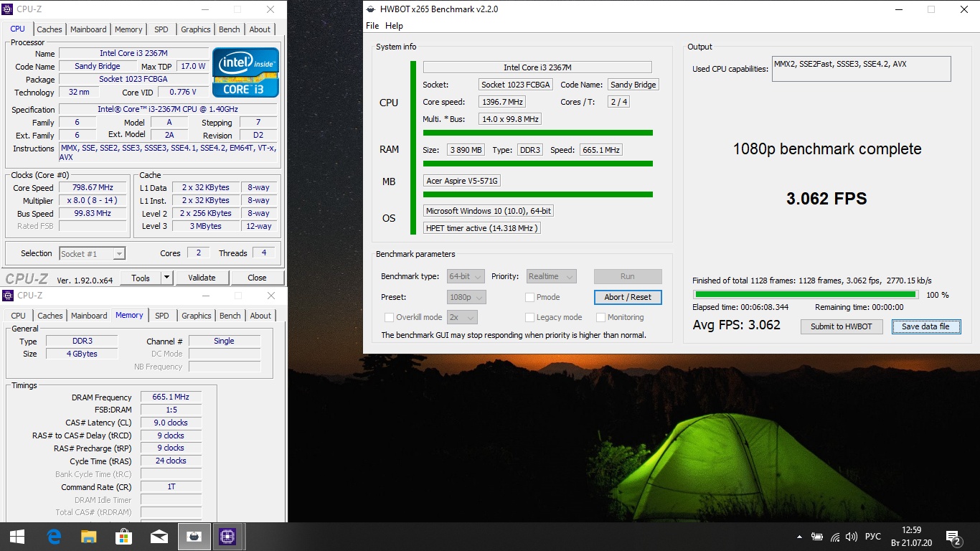
Task: Click the Used CPU capabilities text box
Action: tap(861, 69)
